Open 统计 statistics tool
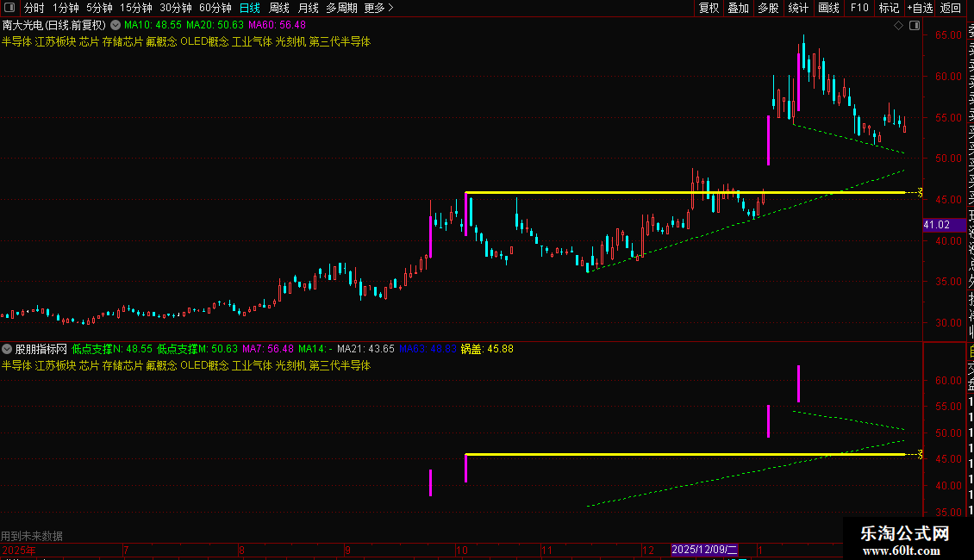This screenshot has width=974, height=560. coord(798,8)
